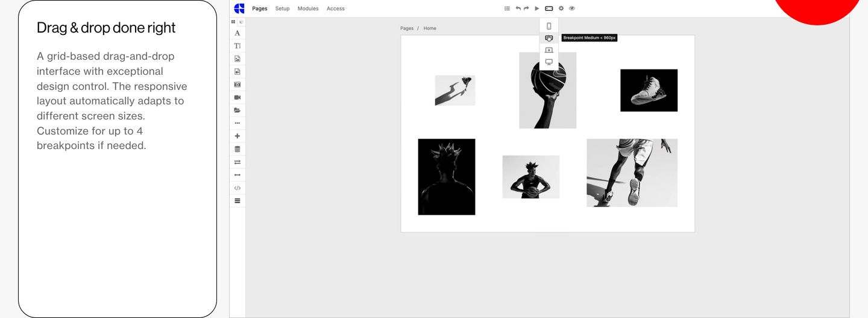Select the laptop breakpoint option

tap(549, 50)
